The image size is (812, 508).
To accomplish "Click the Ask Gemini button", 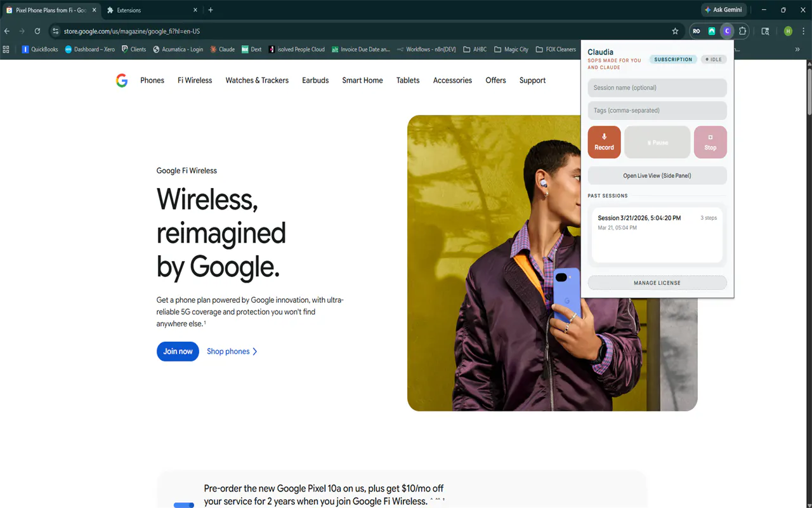I will point(723,10).
